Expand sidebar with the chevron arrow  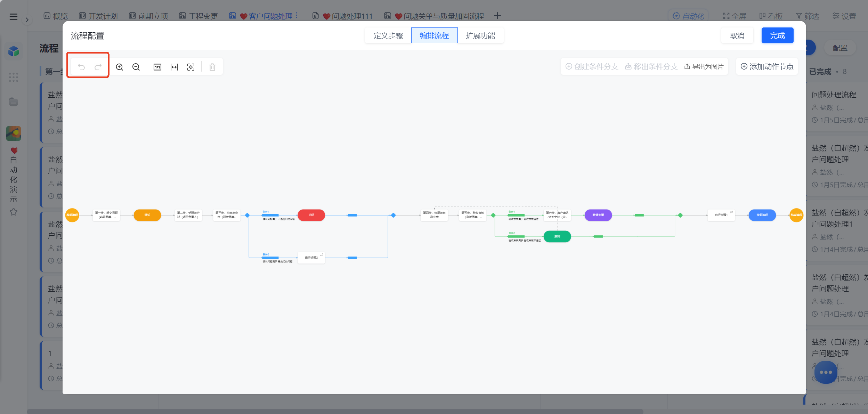pyautogui.click(x=27, y=20)
